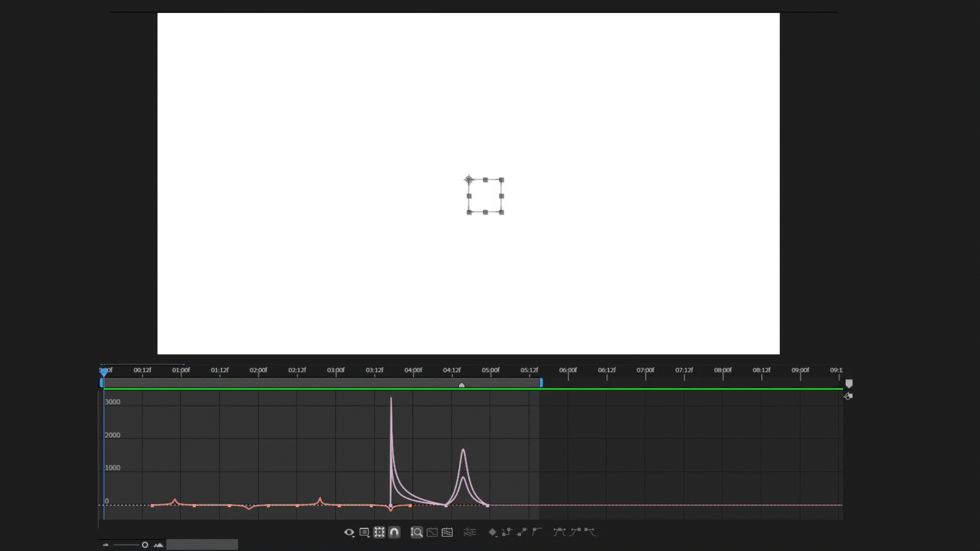Apply Easy Ease to keyframes
The image size is (980, 551).
[559, 532]
